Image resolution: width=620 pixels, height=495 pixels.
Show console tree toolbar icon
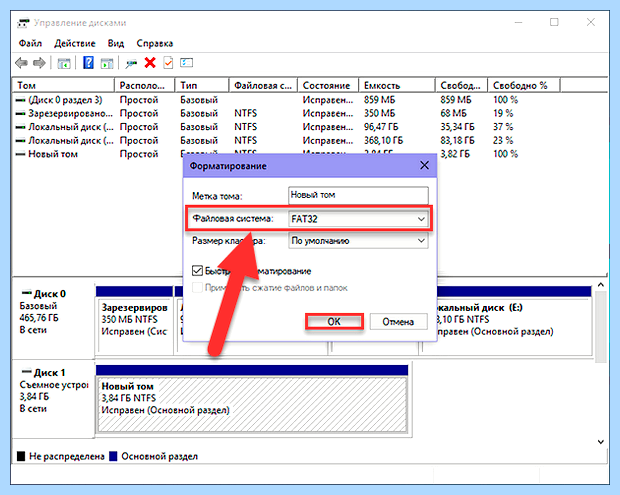click(64, 63)
